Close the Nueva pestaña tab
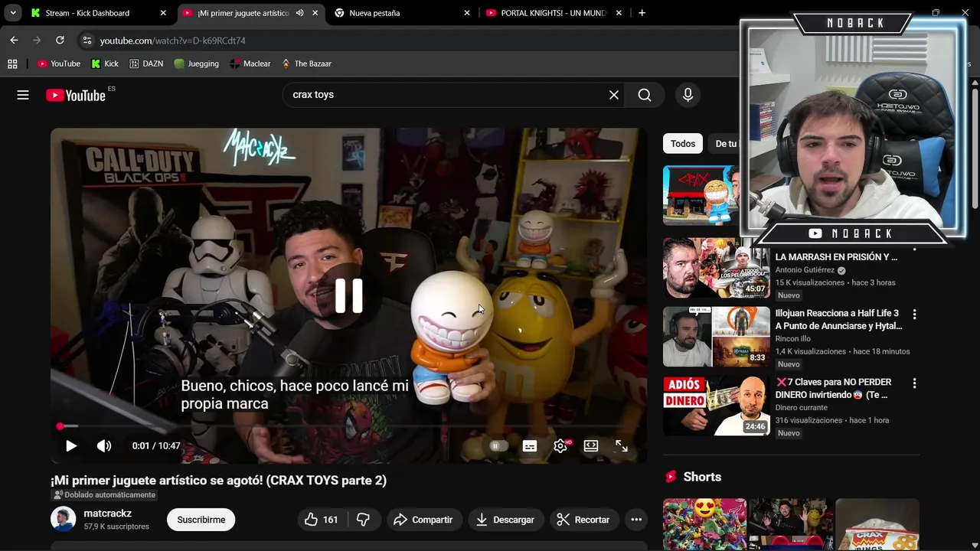 467,13
